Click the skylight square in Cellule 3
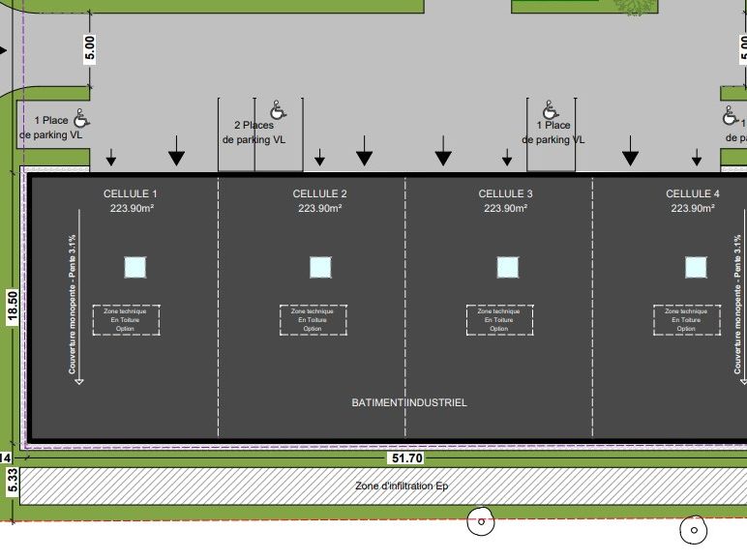 point(508,267)
